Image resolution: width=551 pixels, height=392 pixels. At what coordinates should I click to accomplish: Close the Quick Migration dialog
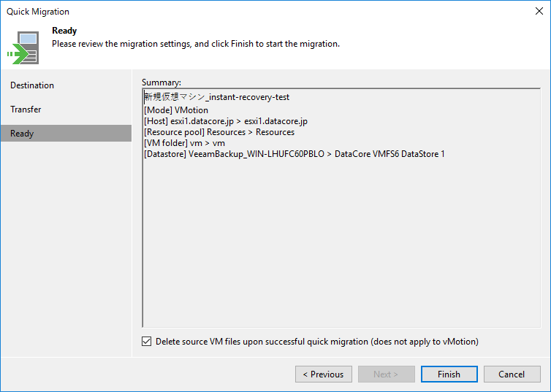coord(539,11)
